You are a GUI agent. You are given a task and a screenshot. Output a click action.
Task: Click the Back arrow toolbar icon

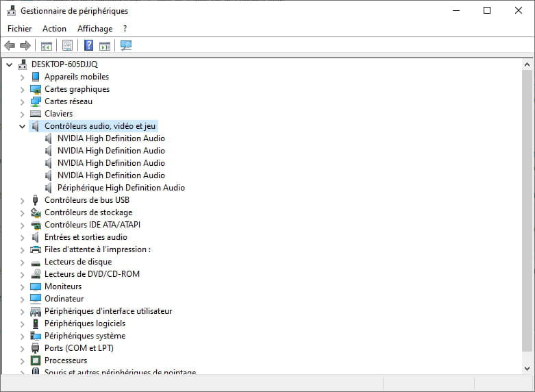pos(10,46)
